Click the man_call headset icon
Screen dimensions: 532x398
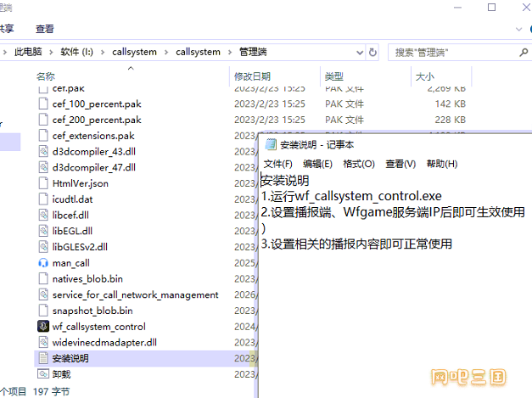tap(43, 263)
